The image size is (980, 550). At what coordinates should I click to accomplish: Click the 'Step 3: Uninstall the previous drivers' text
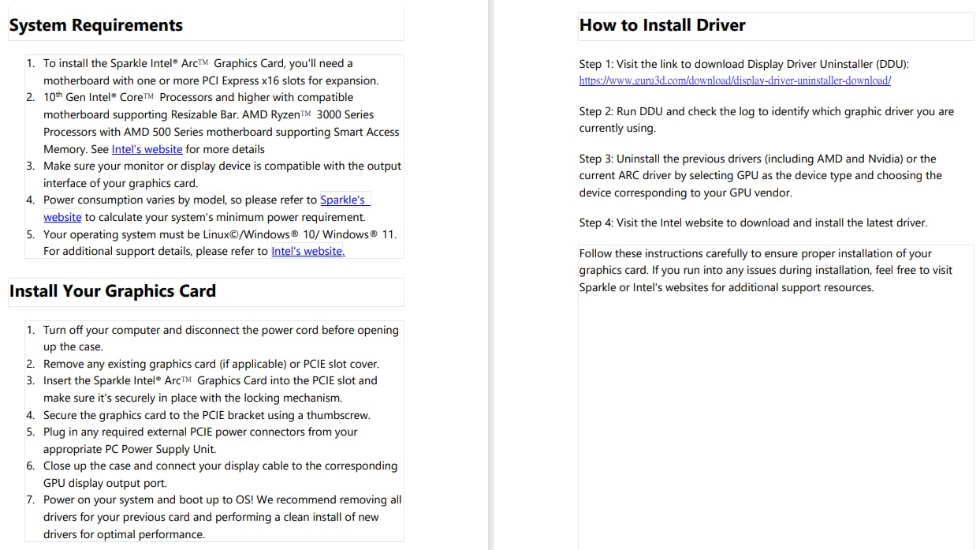761,176
